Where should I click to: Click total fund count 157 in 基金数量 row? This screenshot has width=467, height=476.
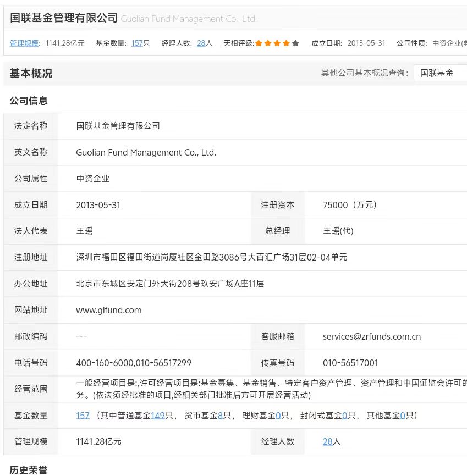click(x=83, y=416)
